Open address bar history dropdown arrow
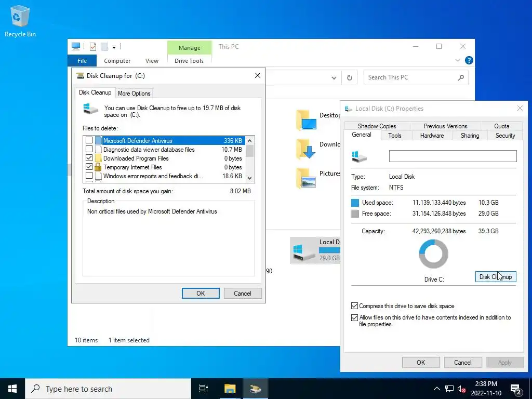This screenshot has width=532, height=399. (x=334, y=78)
